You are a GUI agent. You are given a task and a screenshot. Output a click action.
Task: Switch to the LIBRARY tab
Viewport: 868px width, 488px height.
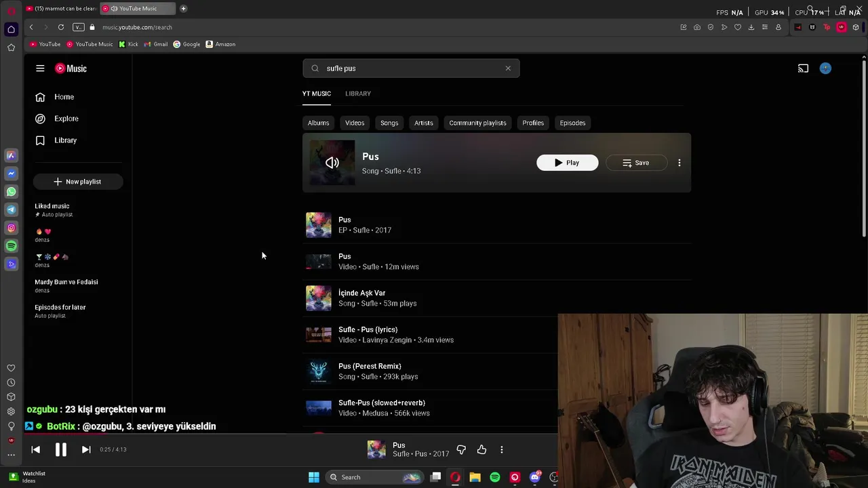358,94
